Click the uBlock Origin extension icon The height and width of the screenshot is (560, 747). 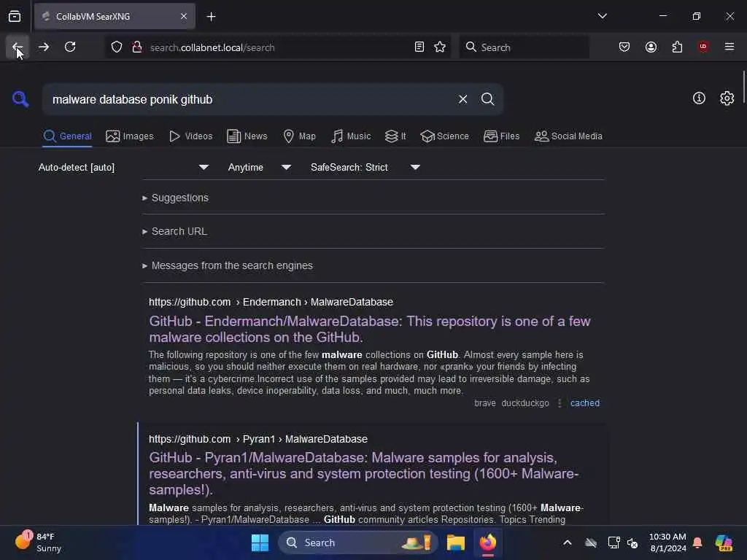(x=703, y=47)
